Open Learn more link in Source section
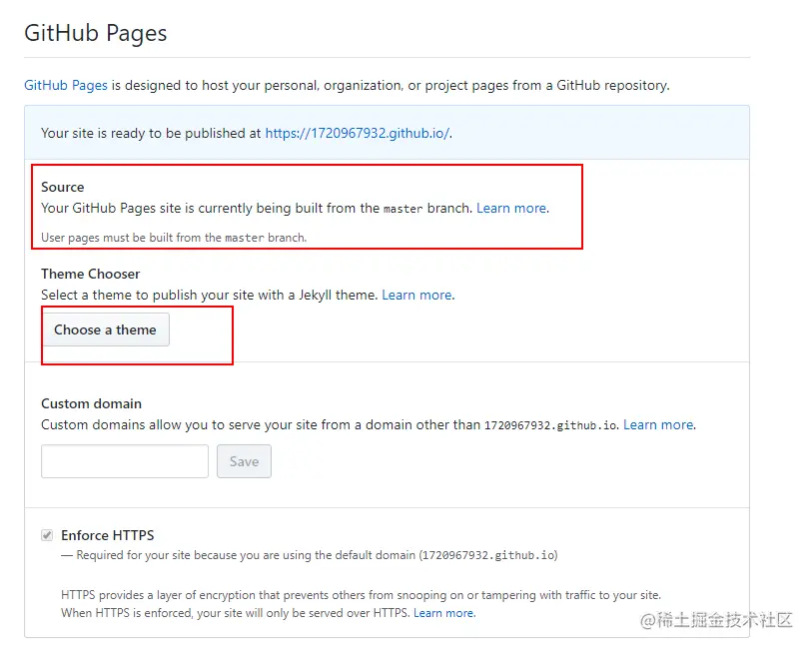812x649 pixels. 511,208
